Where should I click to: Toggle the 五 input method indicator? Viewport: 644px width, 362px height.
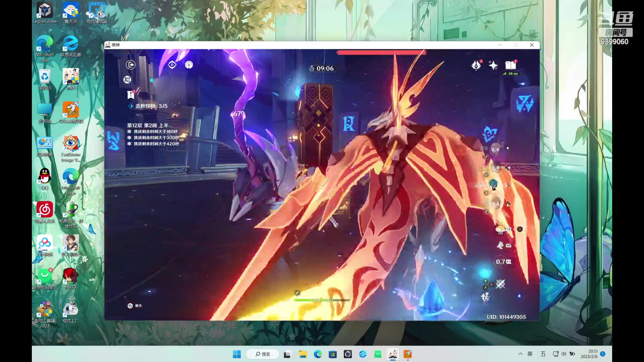[543, 354]
